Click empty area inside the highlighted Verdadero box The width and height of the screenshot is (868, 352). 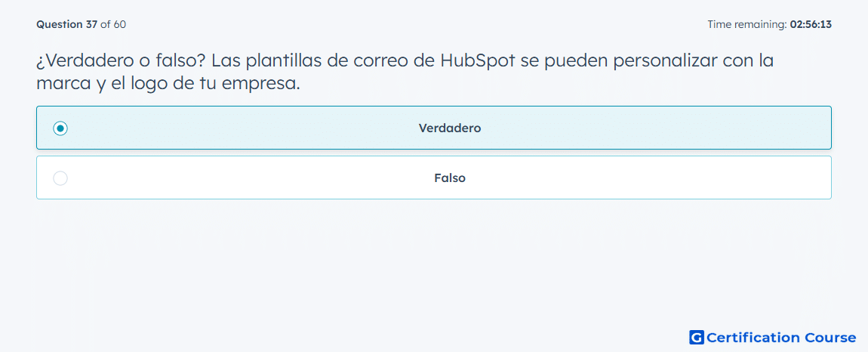pyautogui.click(x=636, y=128)
